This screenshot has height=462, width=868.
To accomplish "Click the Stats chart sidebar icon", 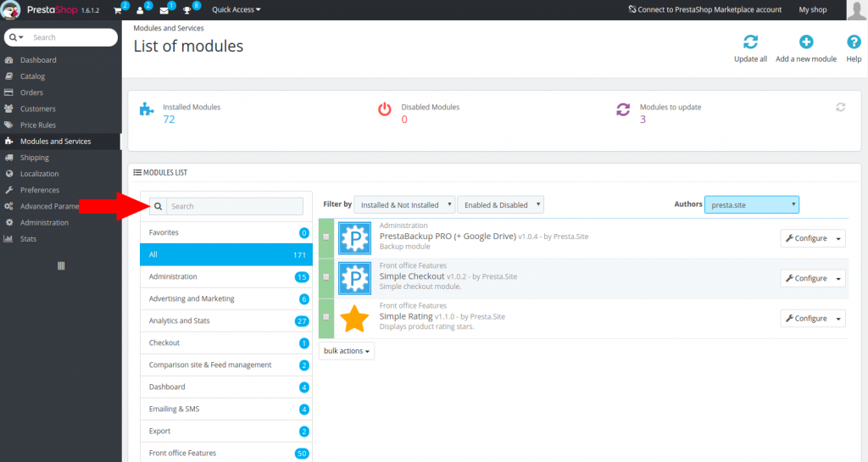I will [8, 239].
